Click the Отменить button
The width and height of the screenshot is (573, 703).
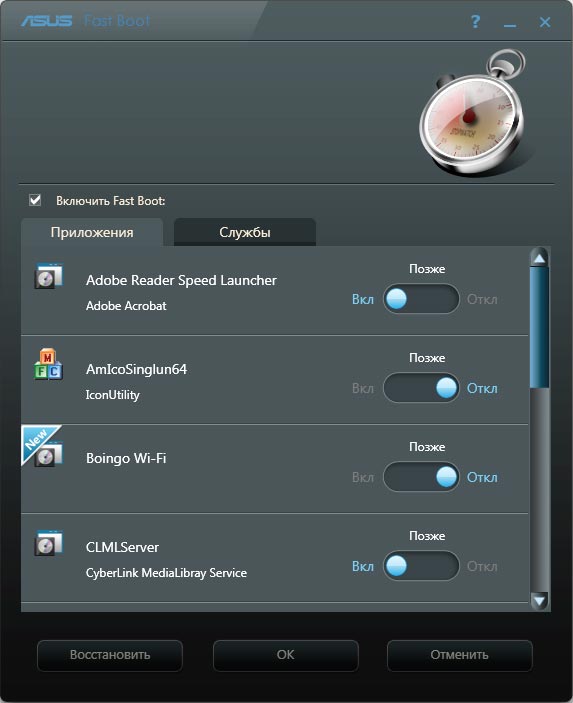pyautogui.click(x=460, y=655)
